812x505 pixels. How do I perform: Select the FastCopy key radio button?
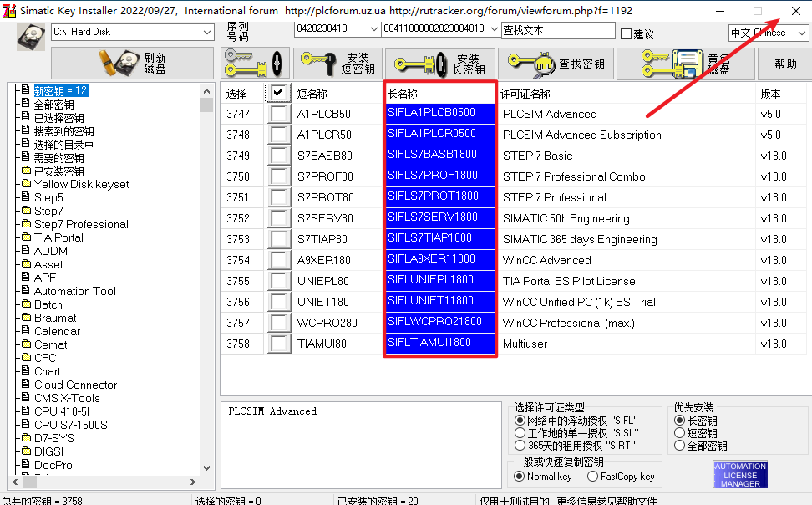(x=593, y=477)
